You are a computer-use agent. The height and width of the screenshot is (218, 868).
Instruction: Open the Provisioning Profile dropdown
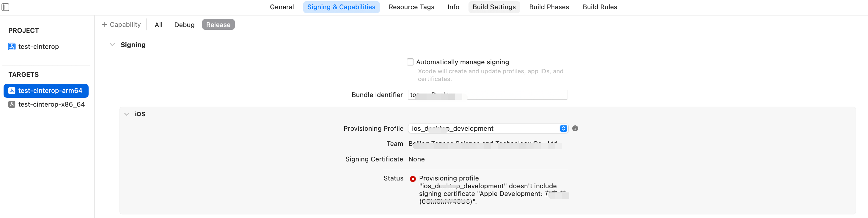(x=488, y=129)
